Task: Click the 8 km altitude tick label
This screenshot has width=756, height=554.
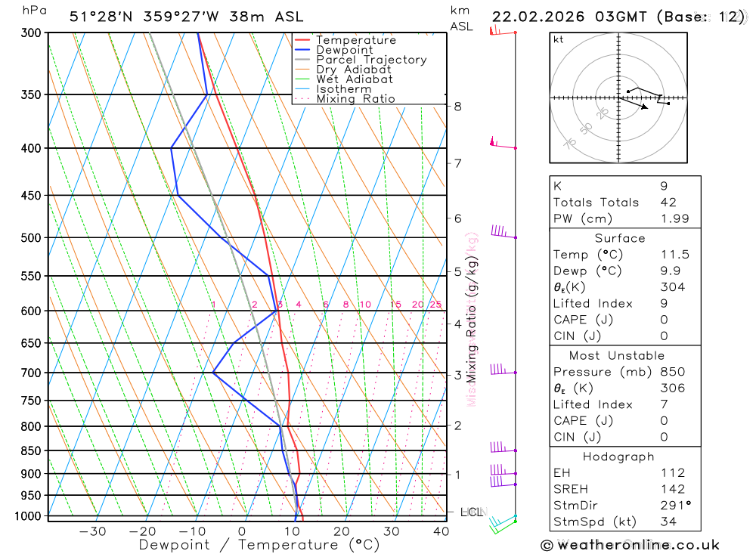Action: coord(457,107)
